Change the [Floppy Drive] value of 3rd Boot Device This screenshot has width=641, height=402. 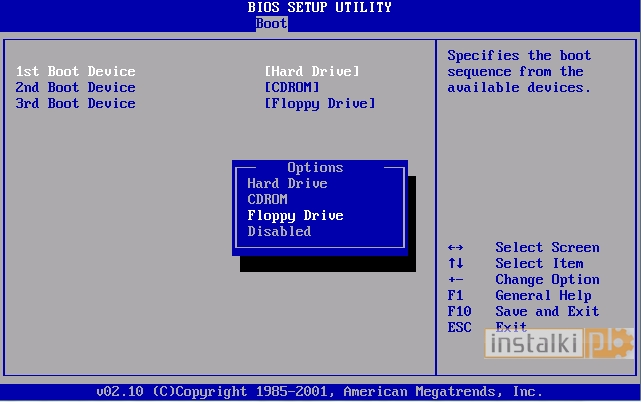320,103
